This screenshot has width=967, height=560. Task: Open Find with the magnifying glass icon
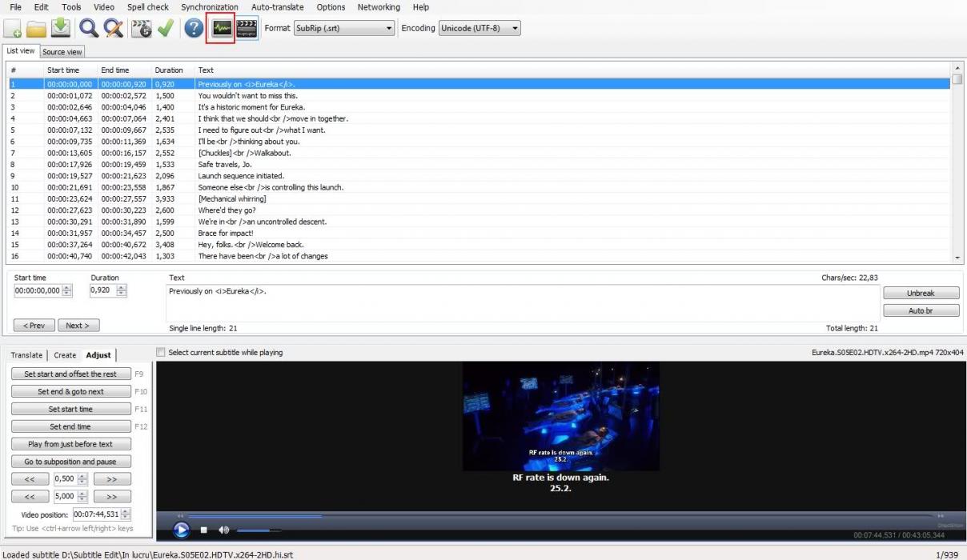(89, 29)
